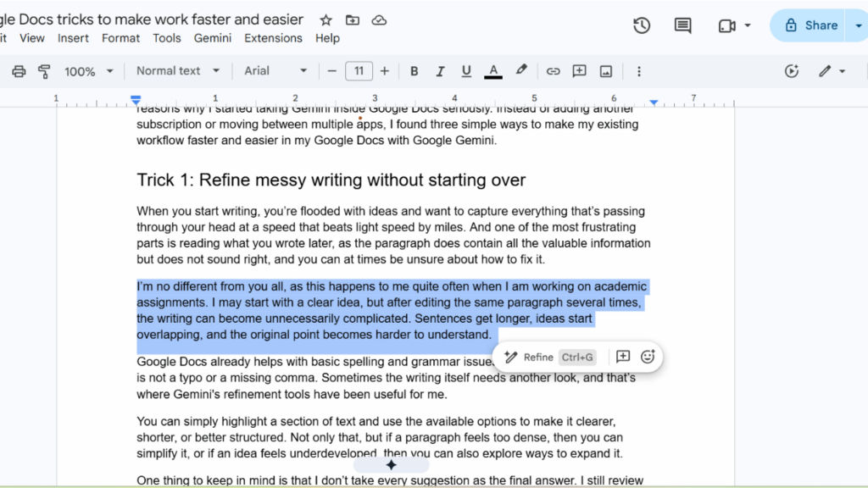This screenshot has height=488, width=868.
Task: Expand the meeting options dropdown arrow
Action: (748, 25)
